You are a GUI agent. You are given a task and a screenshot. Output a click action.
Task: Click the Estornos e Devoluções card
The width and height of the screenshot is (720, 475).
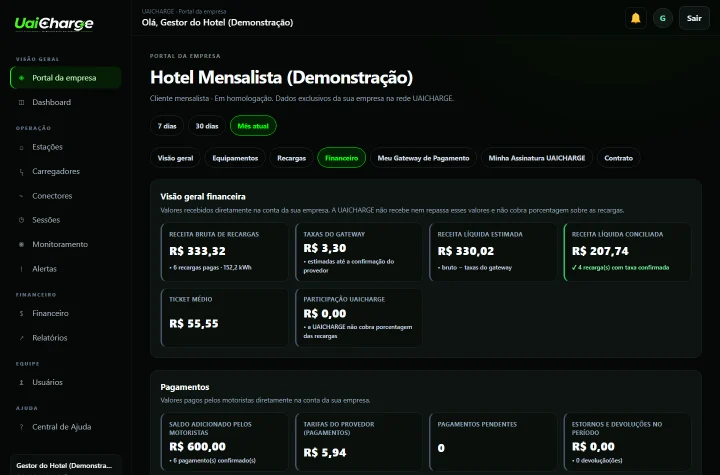(x=627, y=442)
